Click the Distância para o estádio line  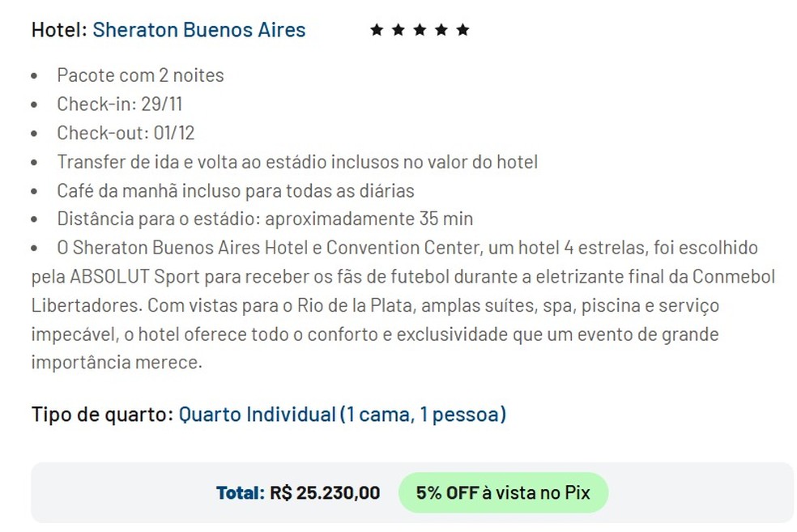pos(264,219)
